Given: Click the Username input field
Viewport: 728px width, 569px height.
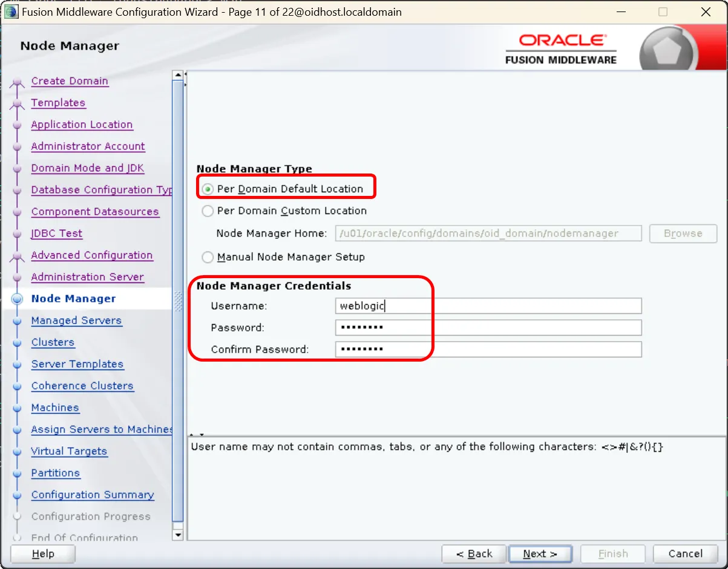Looking at the screenshot, I should point(488,306).
